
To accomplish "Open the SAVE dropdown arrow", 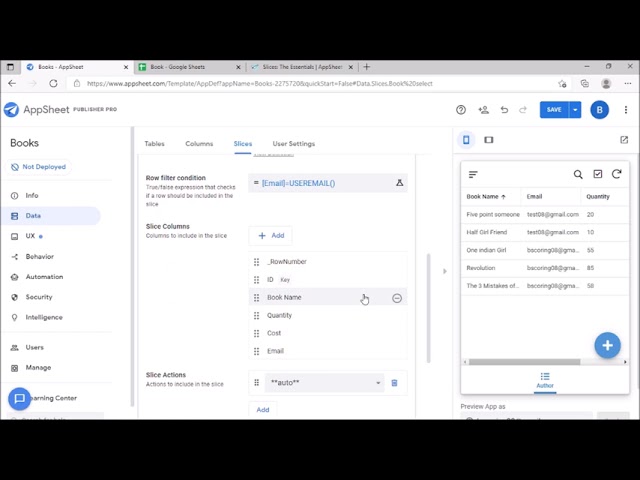I will click(x=575, y=110).
